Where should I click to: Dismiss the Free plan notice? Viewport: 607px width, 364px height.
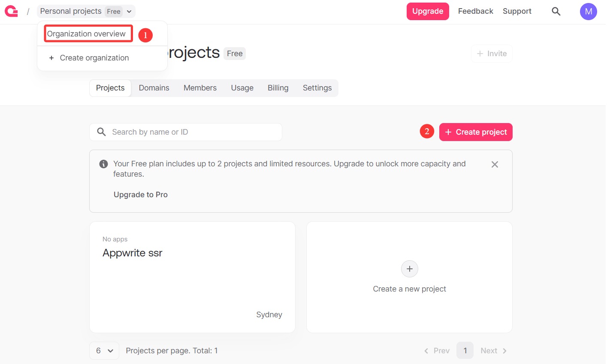[495, 165]
